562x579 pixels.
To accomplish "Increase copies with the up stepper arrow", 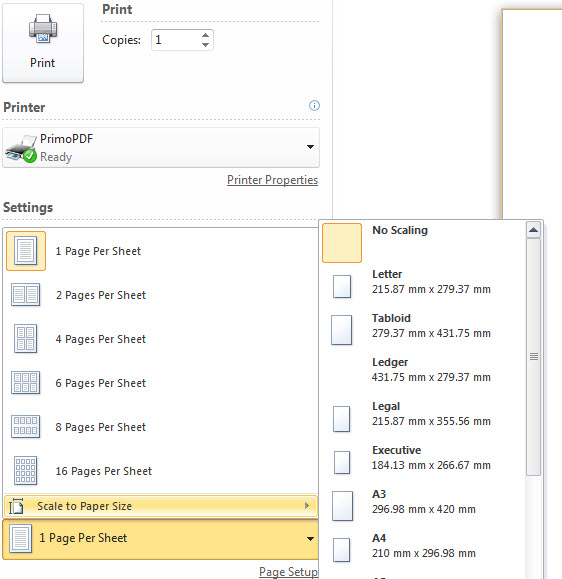I will [206, 35].
